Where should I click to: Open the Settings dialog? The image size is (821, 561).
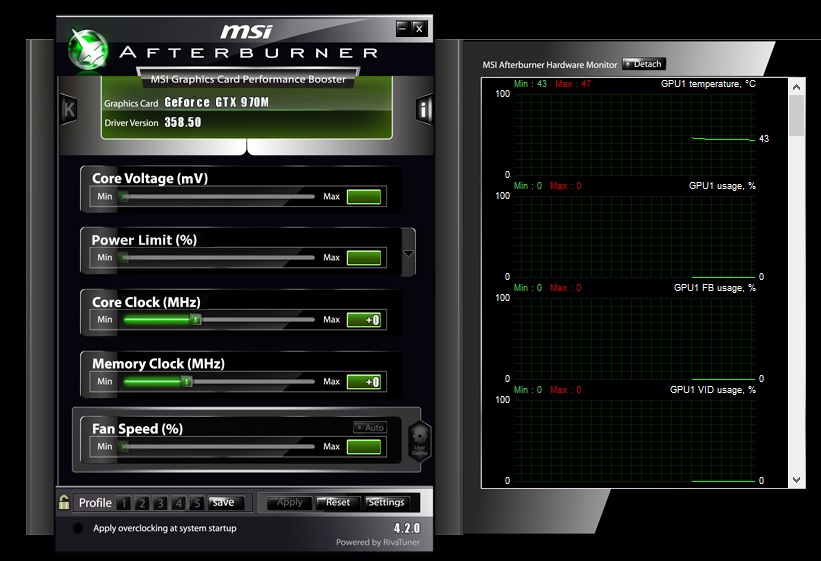coord(386,503)
